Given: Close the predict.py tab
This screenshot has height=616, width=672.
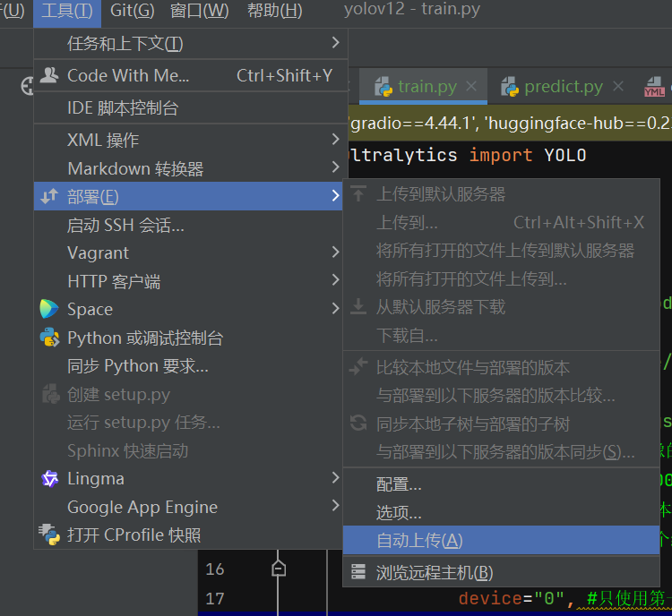Looking at the screenshot, I should tap(618, 87).
